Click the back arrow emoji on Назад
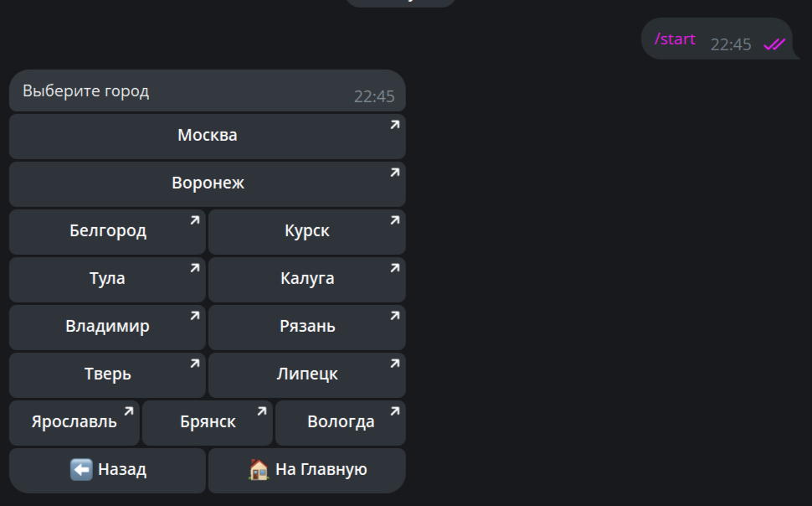 (x=81, y=470)
